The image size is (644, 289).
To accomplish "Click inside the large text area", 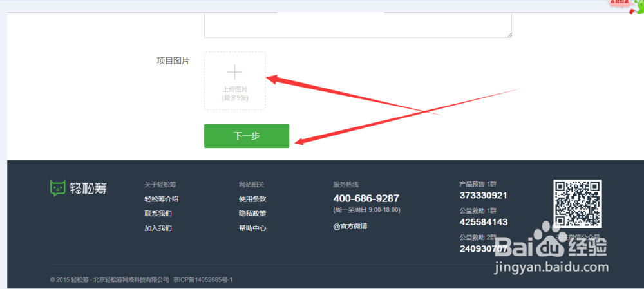I will [x=357, y=24].
